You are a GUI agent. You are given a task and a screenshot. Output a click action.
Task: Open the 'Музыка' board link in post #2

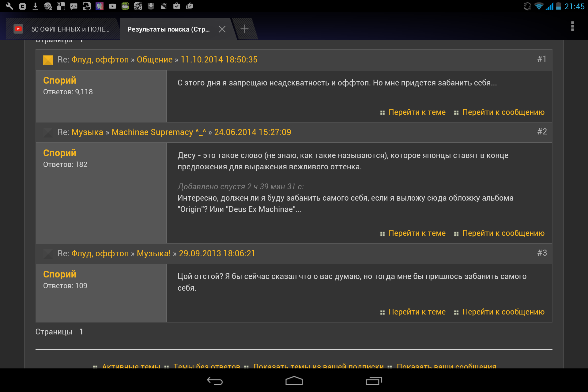pyautogui.click(x=87, y=132)
